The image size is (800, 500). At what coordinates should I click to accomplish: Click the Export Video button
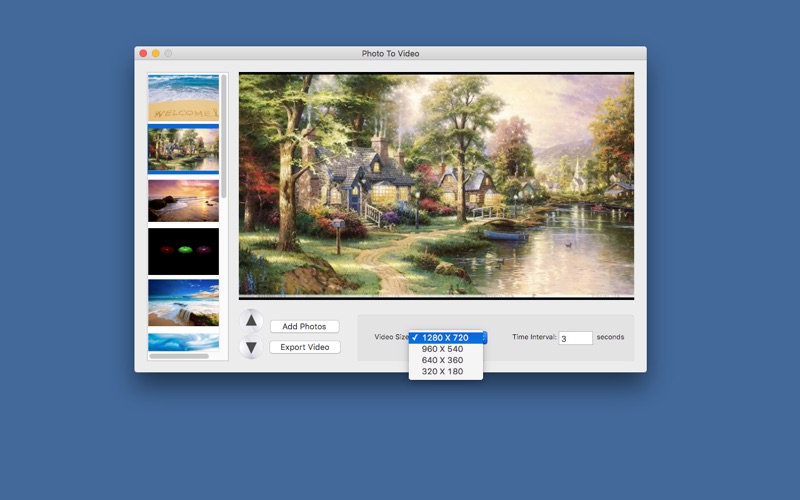305,347
